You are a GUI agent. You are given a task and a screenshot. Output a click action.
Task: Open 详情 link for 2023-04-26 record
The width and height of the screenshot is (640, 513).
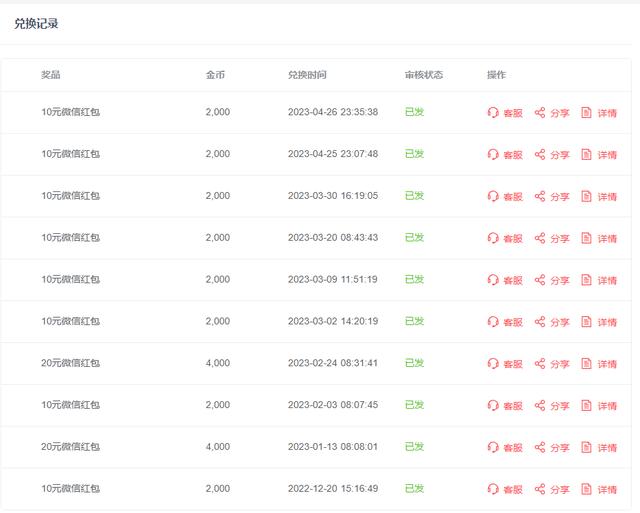coord(607,113)
